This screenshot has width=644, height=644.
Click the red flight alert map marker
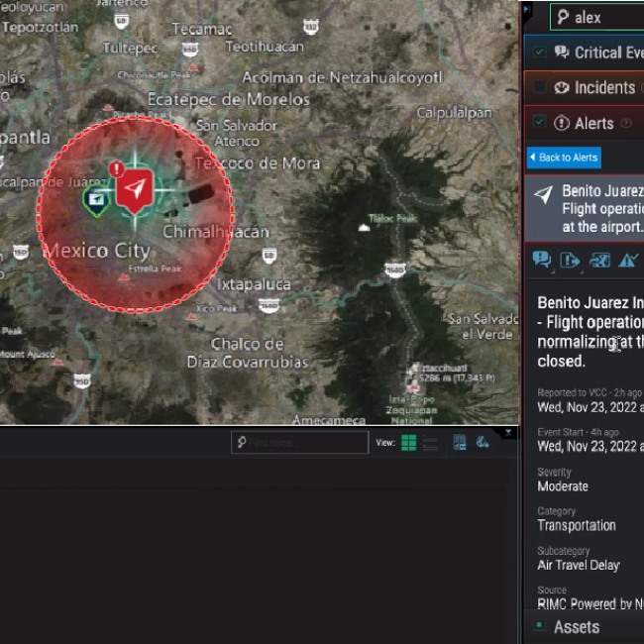(x=136, y=189)
